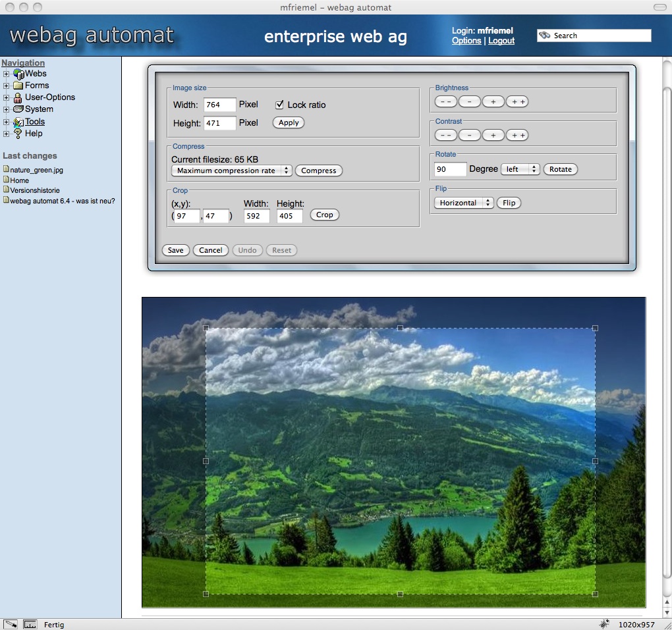The height and width of the screenshot is (630, 672).
Task: Click the bug icon in status bar
Action: [603, 623]
